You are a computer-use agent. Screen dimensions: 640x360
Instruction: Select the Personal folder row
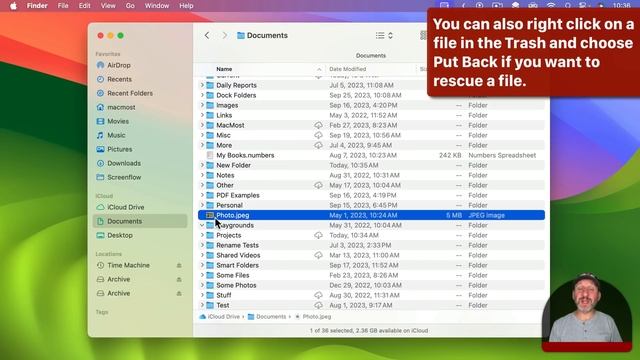[x=371, y=205]
